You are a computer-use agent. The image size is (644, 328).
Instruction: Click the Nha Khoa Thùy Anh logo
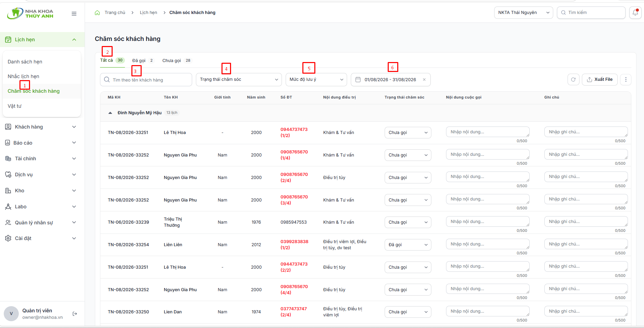(30, 13)
